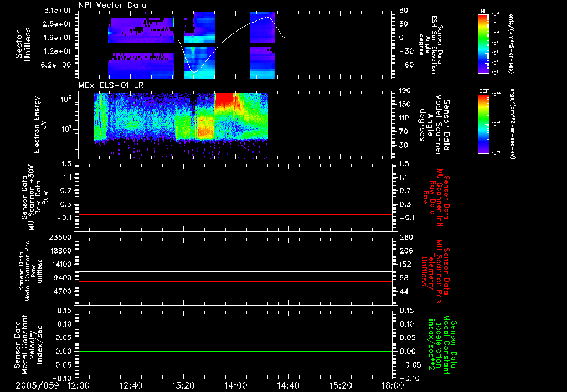The image size is (567, 392).
Task: Select white 'Model Scanner Angle degrees' axis title
Action: (x=434, y=125)
